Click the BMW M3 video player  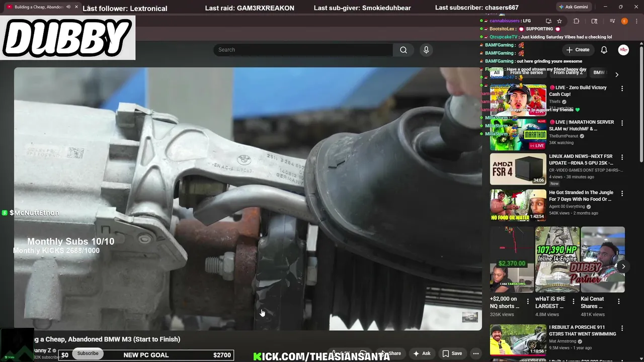(x=248, y=199)
